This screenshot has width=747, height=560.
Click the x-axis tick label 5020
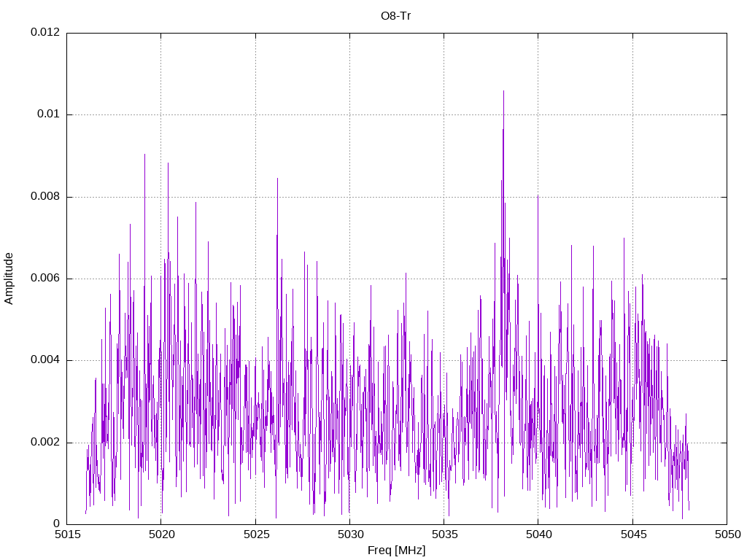(161, 534)
